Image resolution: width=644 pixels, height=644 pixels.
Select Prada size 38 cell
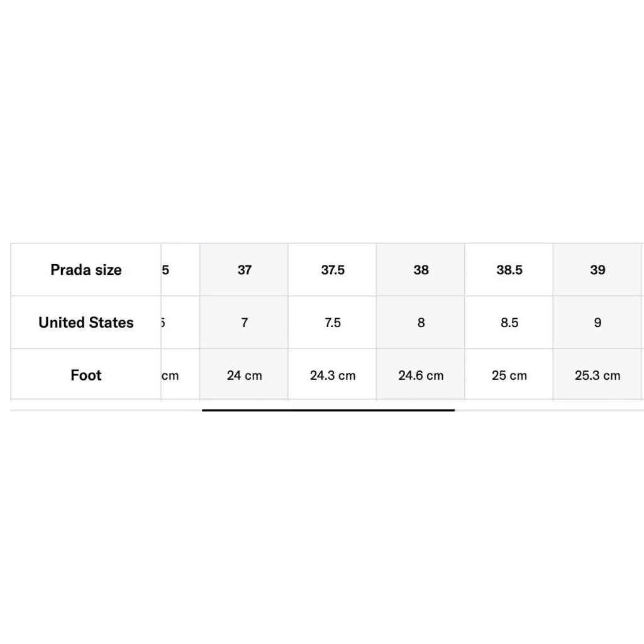[421, 270]
